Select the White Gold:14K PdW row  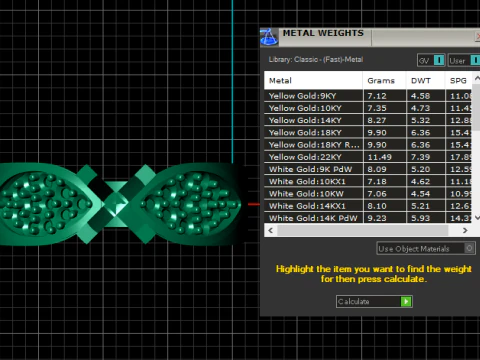[368, 218]
